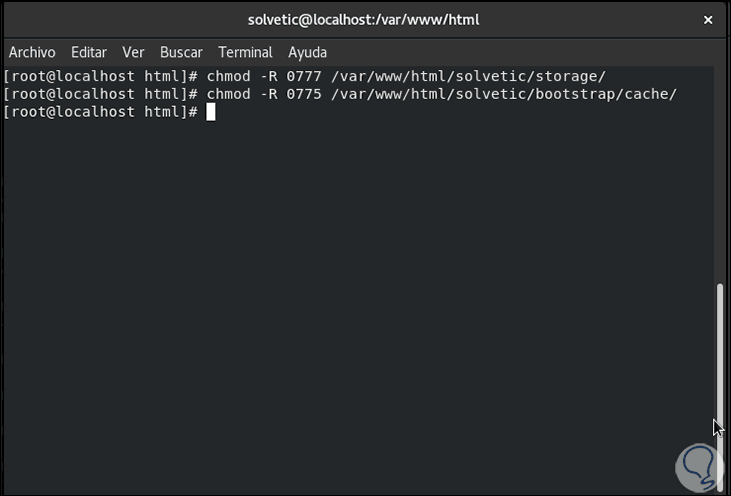Screen dimensions: 731x496
Task: Click the white terminal cursor block
Action: 211,112
